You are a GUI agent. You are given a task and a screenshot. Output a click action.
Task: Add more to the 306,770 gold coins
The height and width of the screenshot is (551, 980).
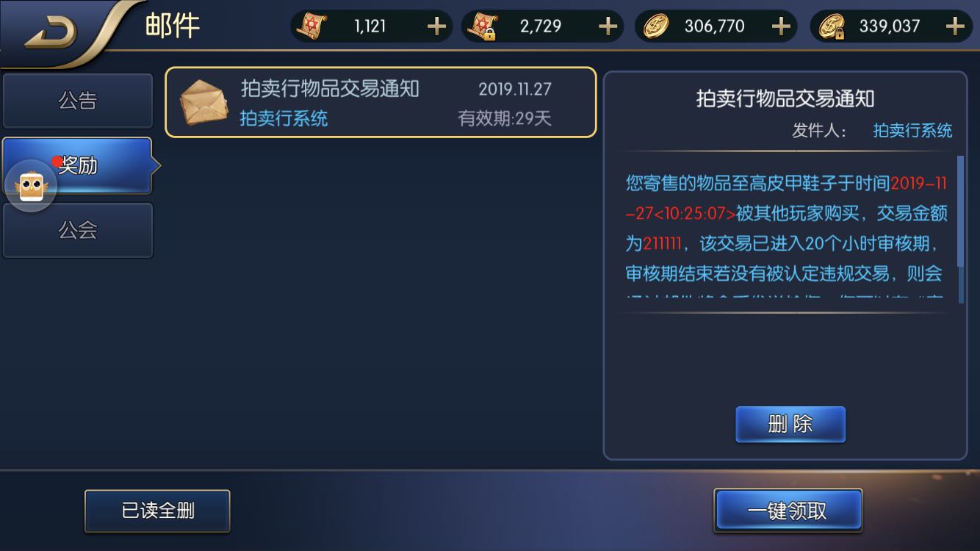click(x=781, y=26)
